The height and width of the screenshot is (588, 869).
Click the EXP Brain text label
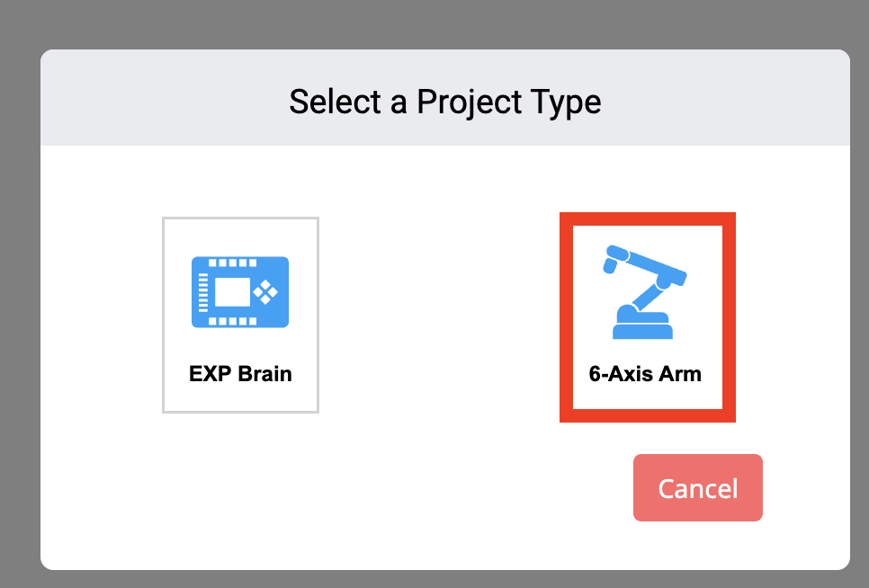[240, 374]
